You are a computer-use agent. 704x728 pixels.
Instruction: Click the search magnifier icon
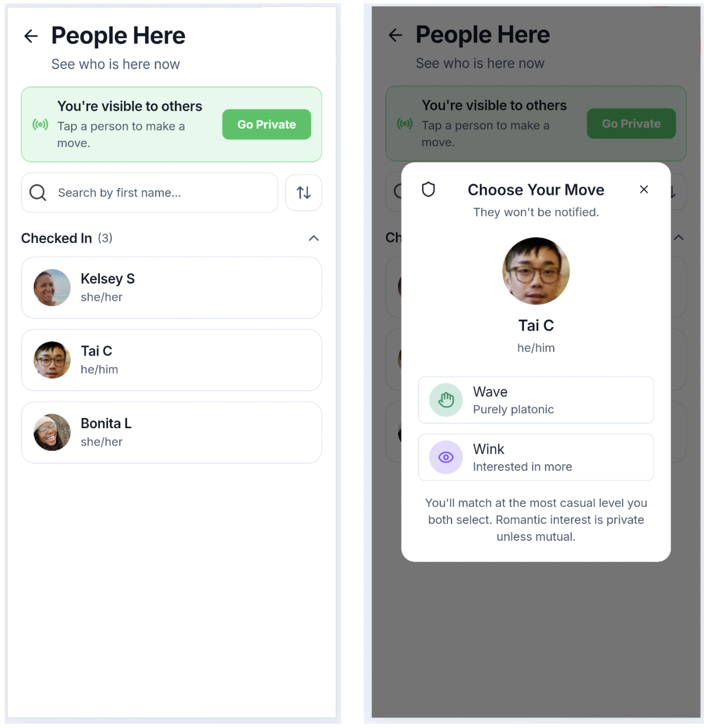38,193
